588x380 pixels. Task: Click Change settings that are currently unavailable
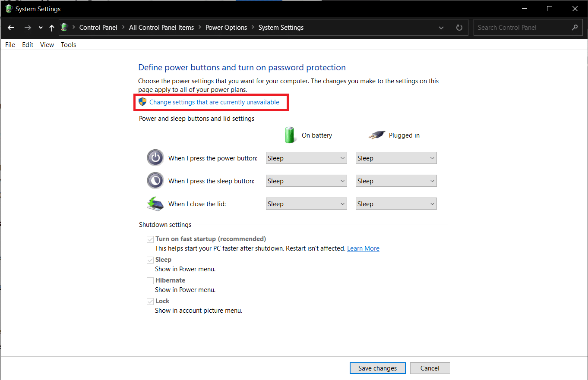coord(214,102)
